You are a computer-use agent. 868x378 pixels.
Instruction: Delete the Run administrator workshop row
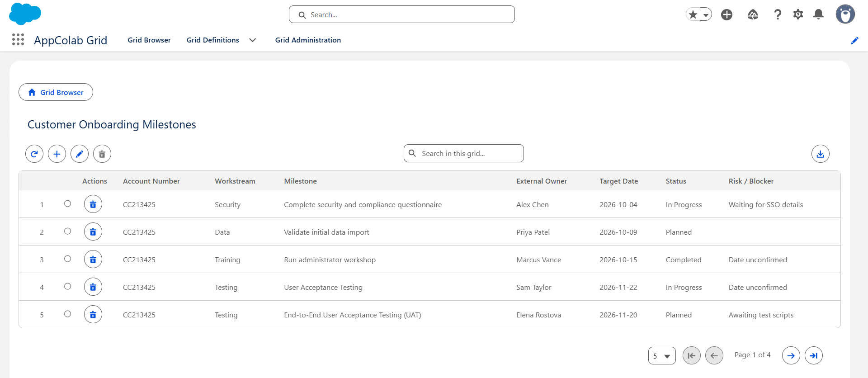93,260
